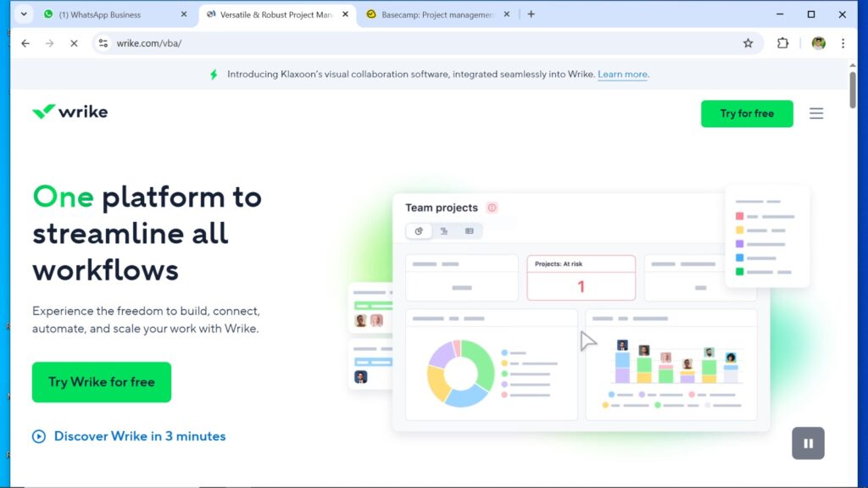This screenshot has width=868, height=488.
Task: Click the 'Team projects' title text
Action: (x=441, y=208)
